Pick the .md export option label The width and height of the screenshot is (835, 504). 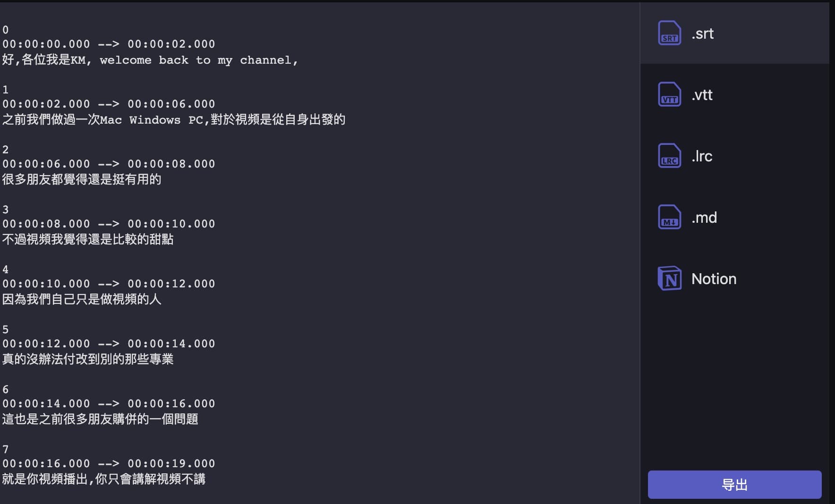(x=704, y=218)
